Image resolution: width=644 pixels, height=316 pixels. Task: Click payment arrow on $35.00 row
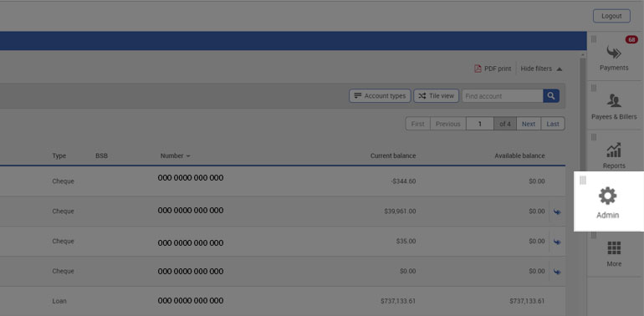pyautogui.click(x=557, y=242)
